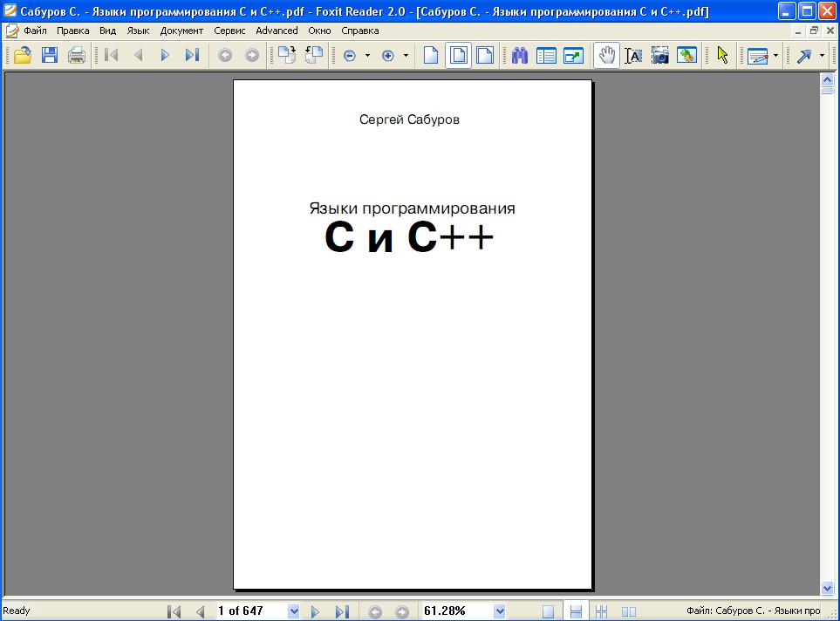The width and height of the screenshot is (840, 621).
Task: Click the vertical scrollbar up arrow
Action: point(827,80)
